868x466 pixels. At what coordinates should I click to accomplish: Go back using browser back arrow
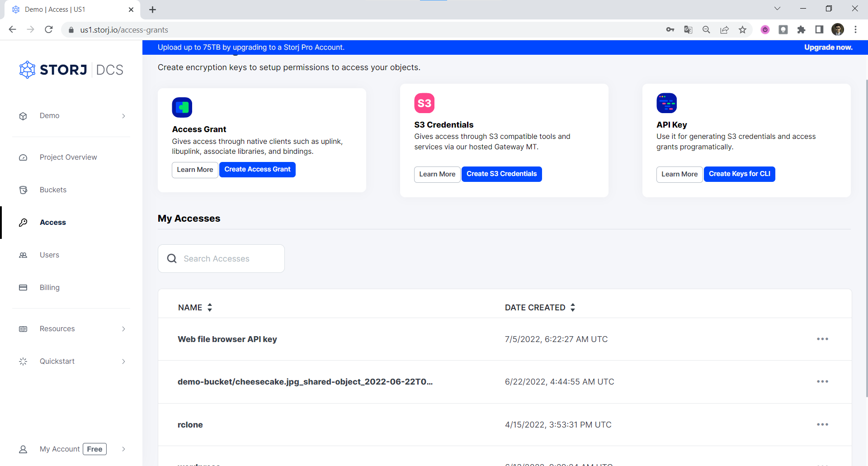tap(13, 29)
